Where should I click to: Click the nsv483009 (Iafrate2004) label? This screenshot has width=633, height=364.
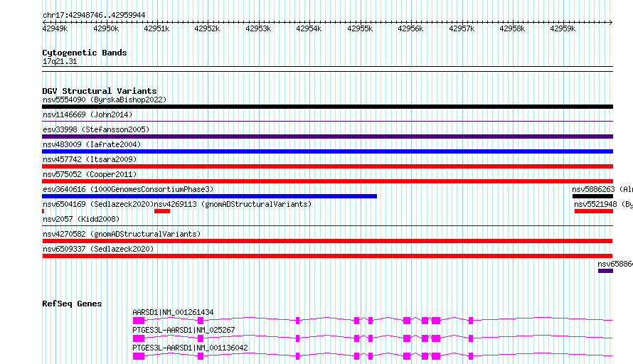click(x=92, y=144)
